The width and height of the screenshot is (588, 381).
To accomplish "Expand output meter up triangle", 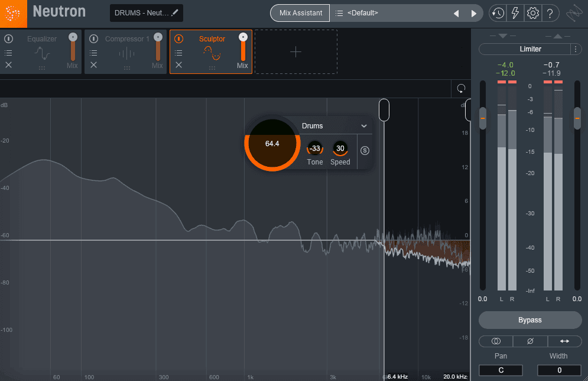I will (x=558, y=36).
